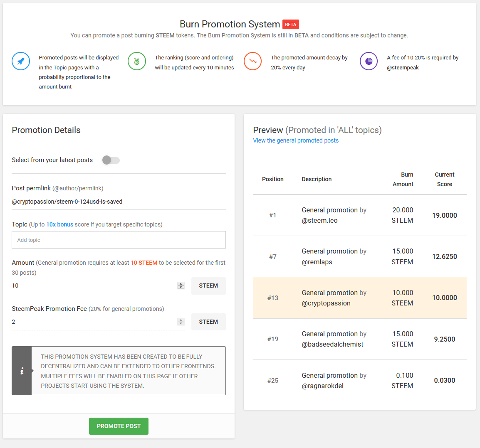Click the STEEM button beside Amount
The width and height of the screenshot is (480, 448).
(208, 286)
